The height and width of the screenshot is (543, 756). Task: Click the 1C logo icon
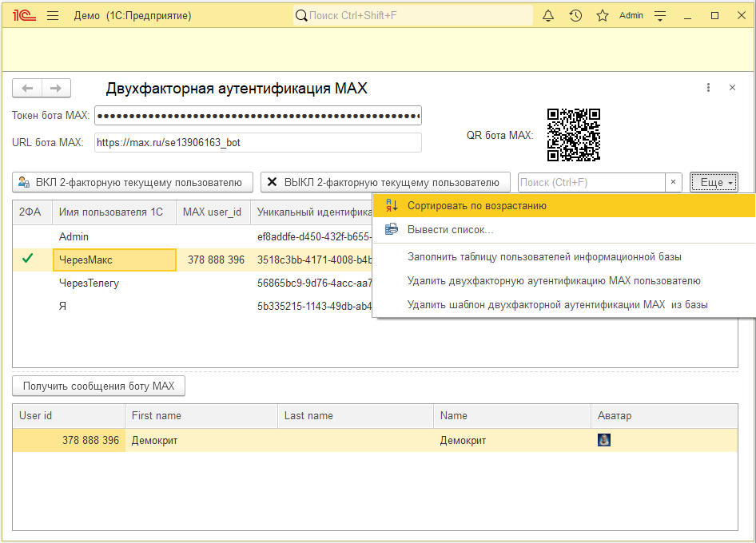click(x=24, y=15)
